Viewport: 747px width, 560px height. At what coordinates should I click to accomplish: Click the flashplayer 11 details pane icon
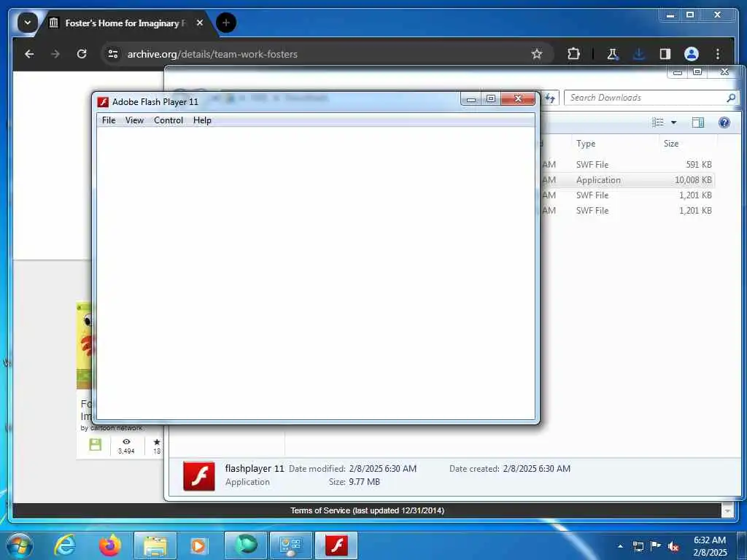tap(199, 475)
